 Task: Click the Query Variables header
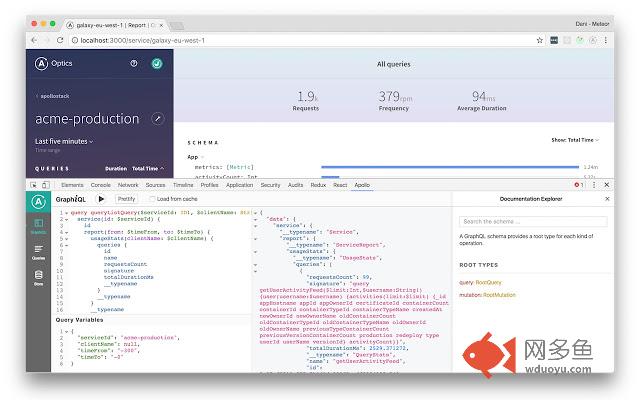[79, 320]
